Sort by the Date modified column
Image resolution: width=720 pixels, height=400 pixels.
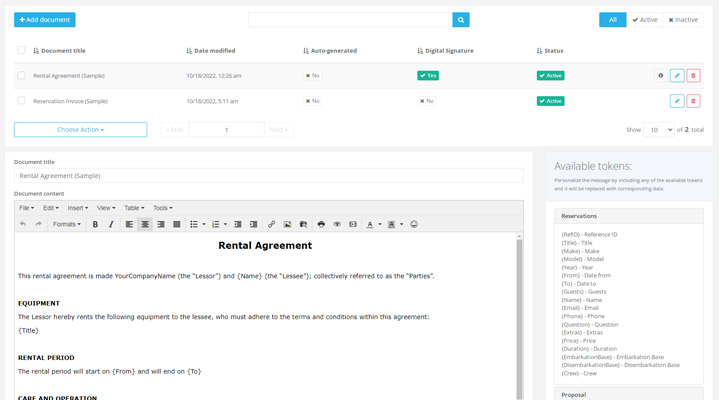click(x=211, y=51)
